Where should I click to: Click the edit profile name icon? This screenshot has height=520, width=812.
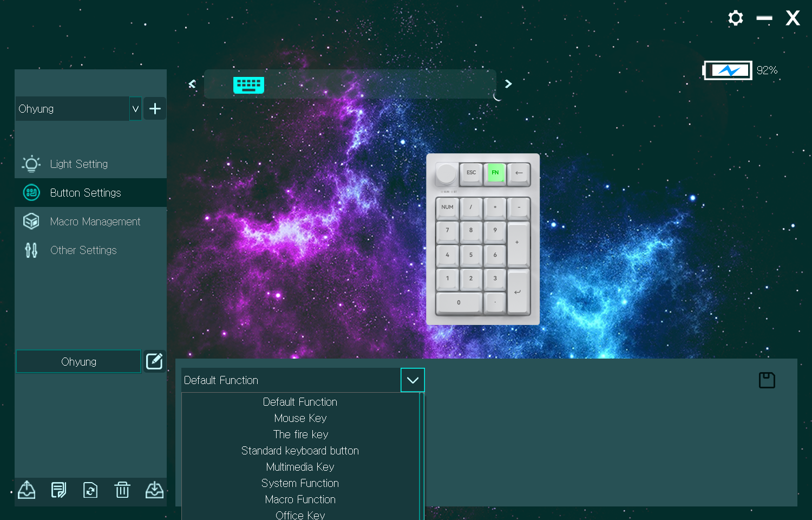pyautogui.click(x=154, y=361)
